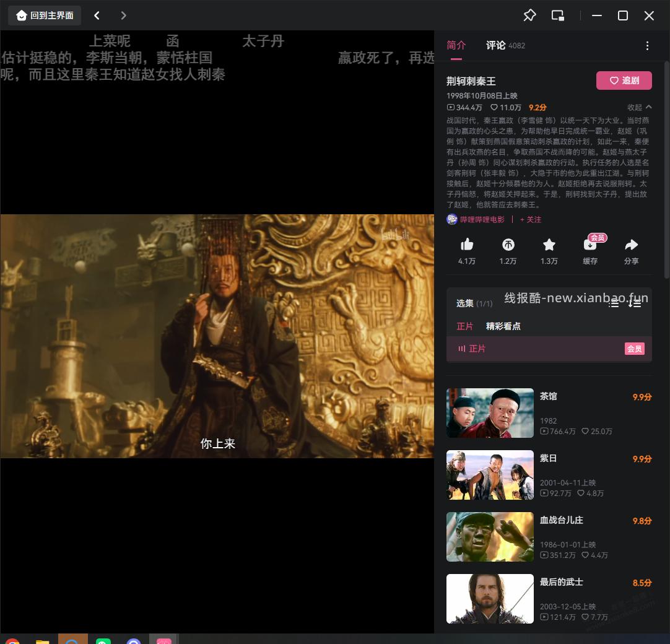This screenshot has width=670, height=644.
Task: Pin the window on top
Action: [529, 16]
